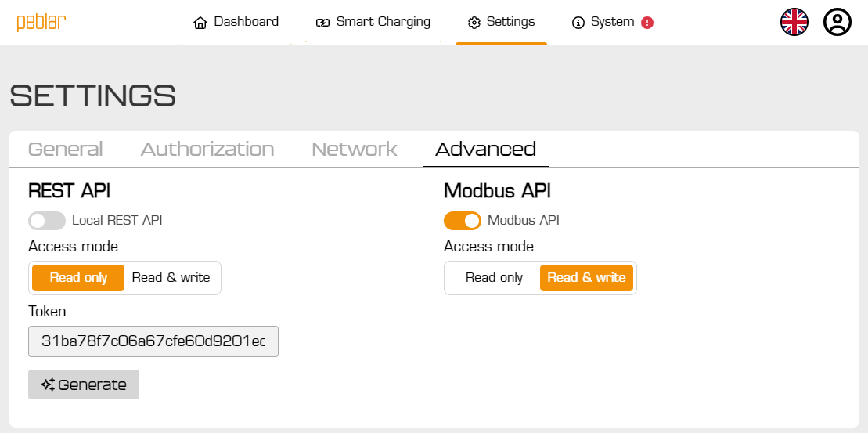Click the Smart Charging battery icon
This screenshot has width=868, height=433.
[323, 23]
